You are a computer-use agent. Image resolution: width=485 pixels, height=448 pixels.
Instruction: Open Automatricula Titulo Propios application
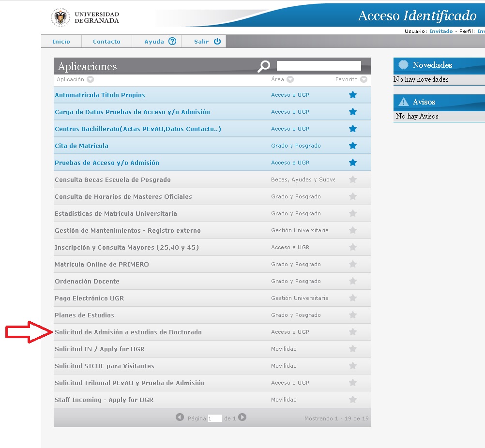[x=100, y=95]
